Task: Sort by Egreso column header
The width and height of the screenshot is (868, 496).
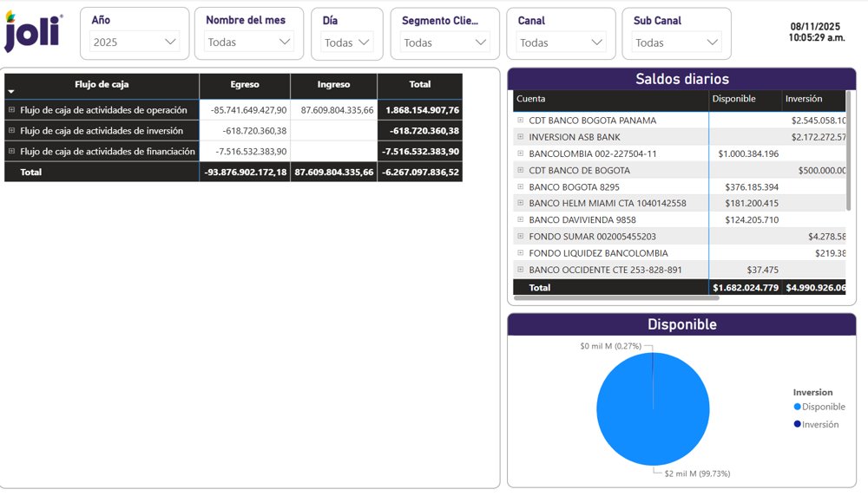Action: [x=245, y=85]
